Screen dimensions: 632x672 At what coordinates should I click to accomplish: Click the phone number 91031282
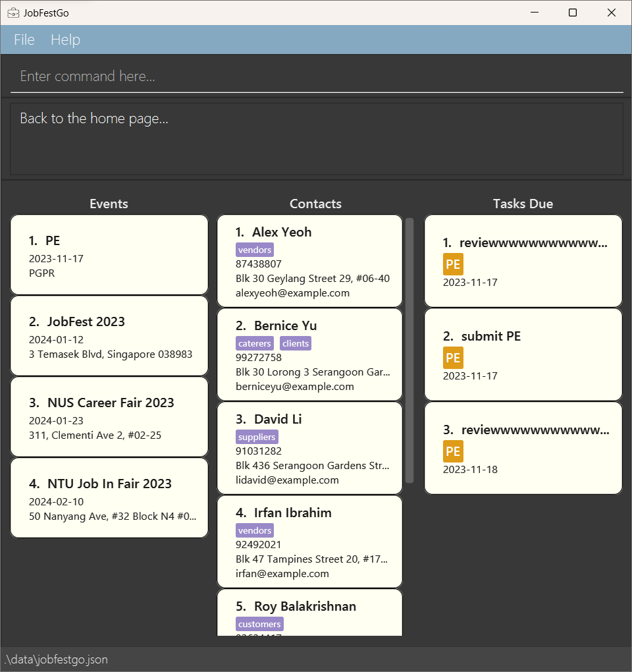(x=259, y=451)
